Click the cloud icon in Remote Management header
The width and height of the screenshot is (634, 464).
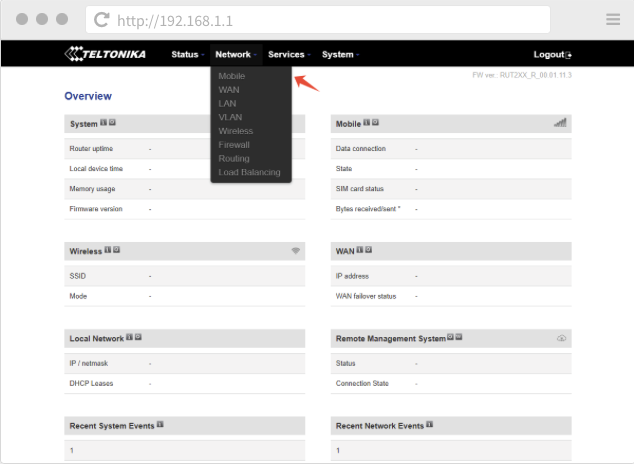(x=561, y=338)
